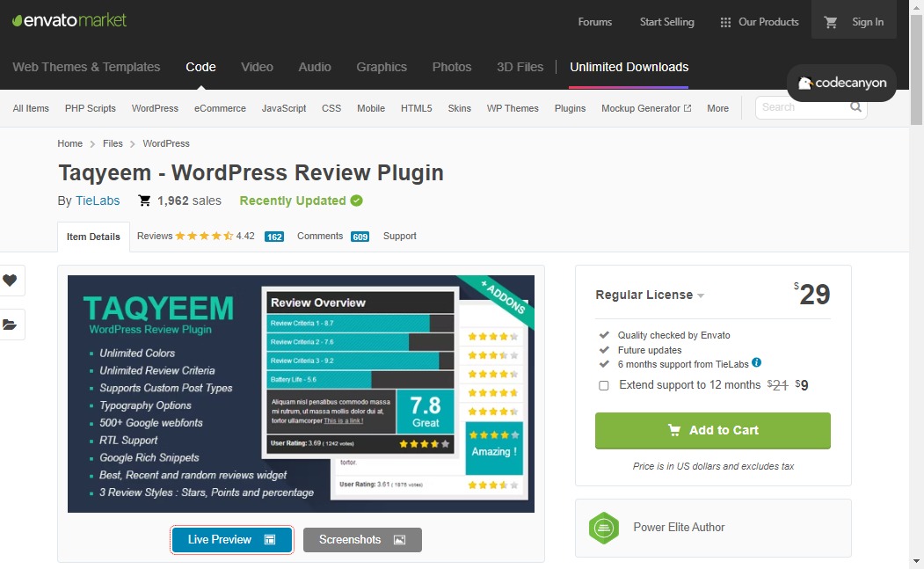Screen dimensions: 924x569
Task: Open the Graphics category menu
Action: pyautogui.click(x=382, y=67)
